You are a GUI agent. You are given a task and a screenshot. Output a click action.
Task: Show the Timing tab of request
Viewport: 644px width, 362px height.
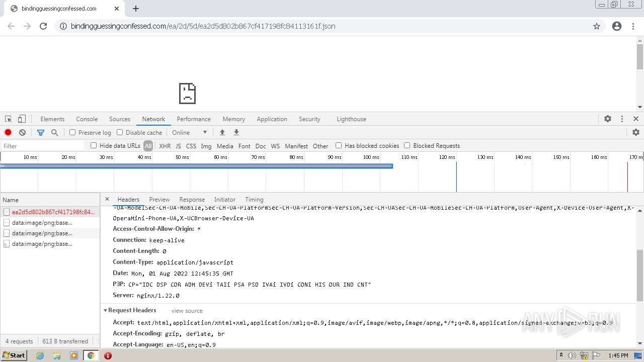(254, 200)
